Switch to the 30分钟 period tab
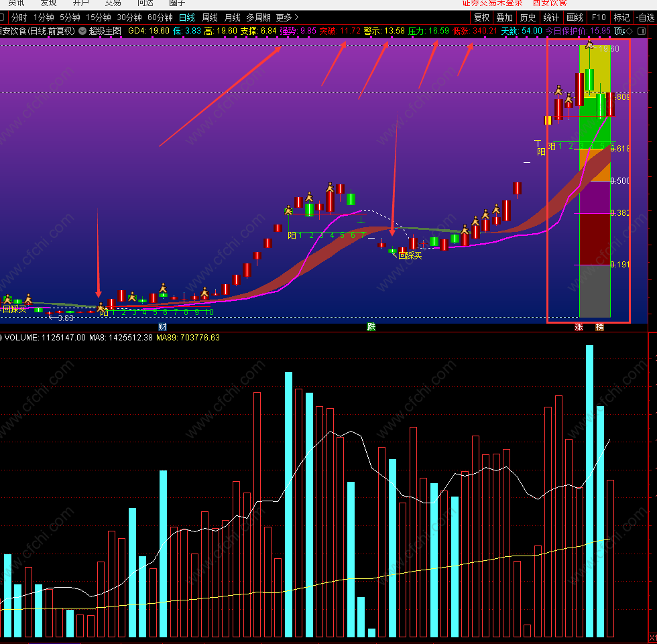The height and width of the screenshot is (644, 657). tap(129, 17)
